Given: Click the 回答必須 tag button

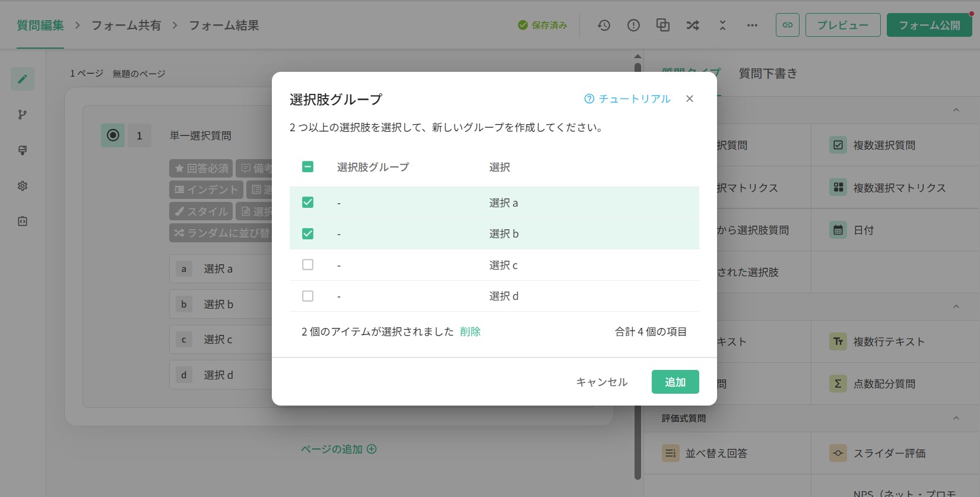Looking at the screenshot, I should pos(201,168).
